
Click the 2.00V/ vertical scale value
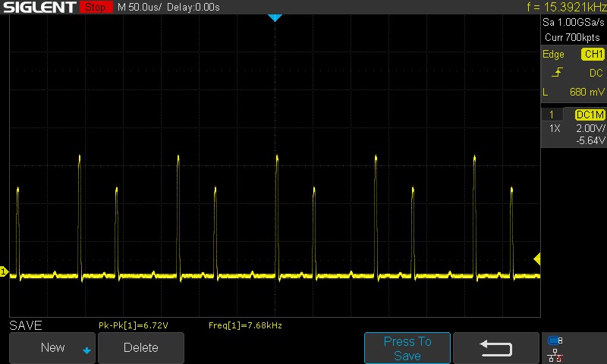590,128
